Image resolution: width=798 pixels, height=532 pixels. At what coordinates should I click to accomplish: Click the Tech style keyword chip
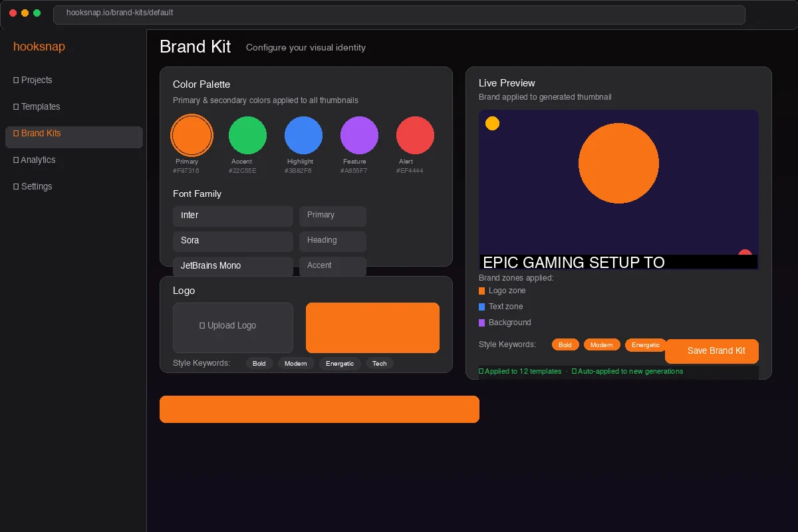point(380,364)
